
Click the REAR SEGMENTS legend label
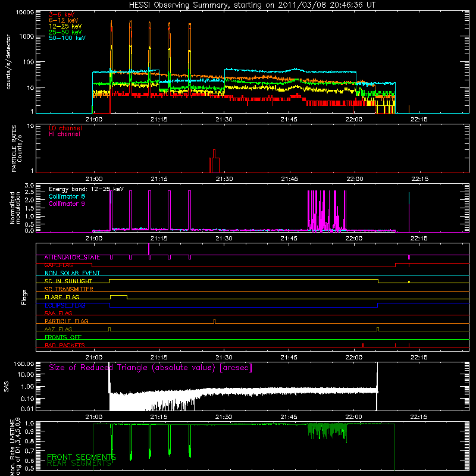point(79,464)
